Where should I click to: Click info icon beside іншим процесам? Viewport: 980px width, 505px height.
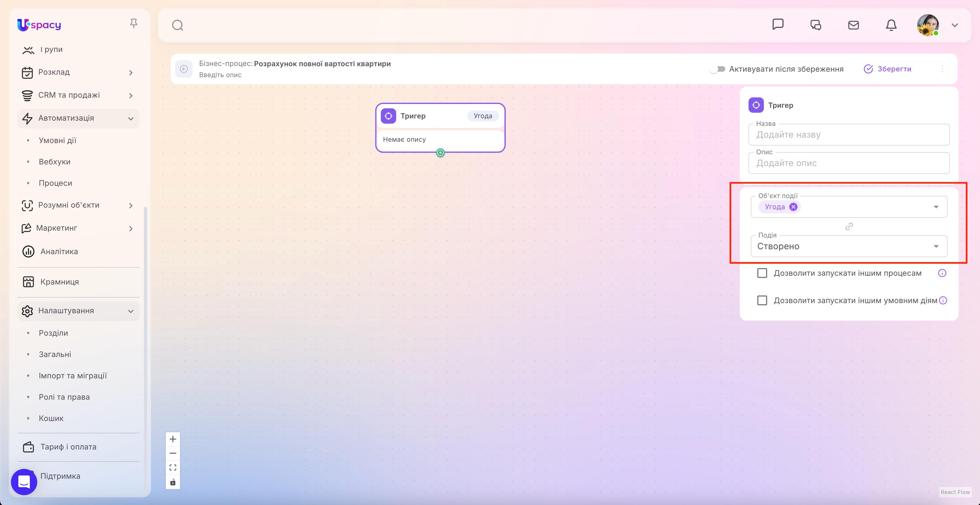click(942, 273)
